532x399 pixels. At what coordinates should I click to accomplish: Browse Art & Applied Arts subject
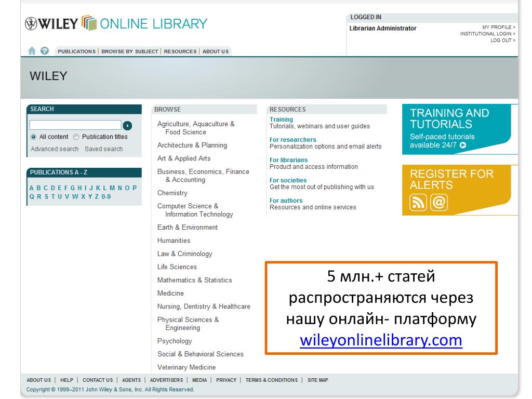(184, 158)
